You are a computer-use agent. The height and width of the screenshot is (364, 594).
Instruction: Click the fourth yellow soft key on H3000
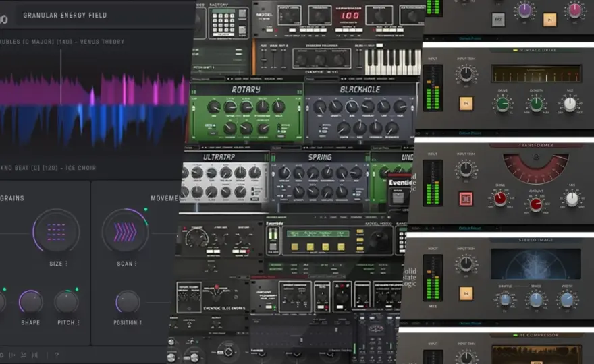341,247
